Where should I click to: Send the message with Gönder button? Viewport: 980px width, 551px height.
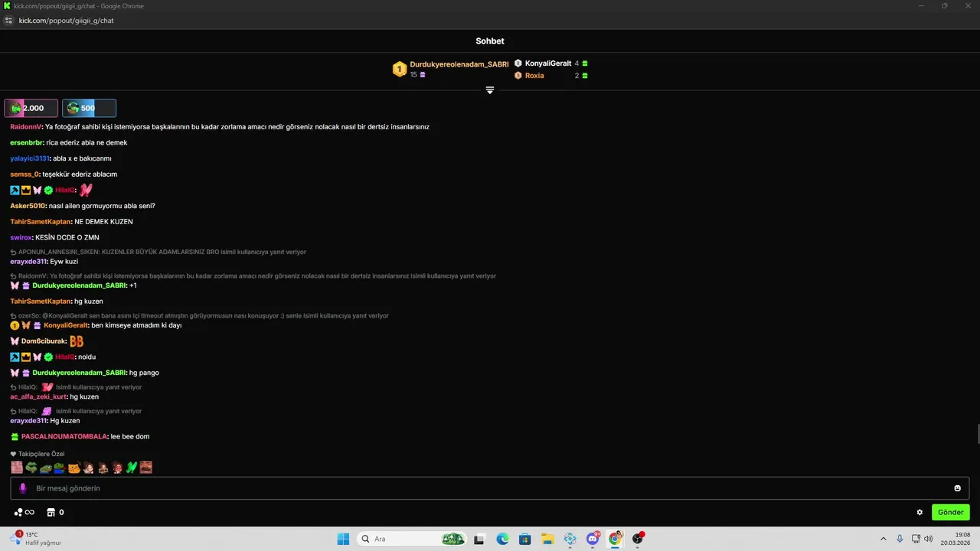[950, 512]
